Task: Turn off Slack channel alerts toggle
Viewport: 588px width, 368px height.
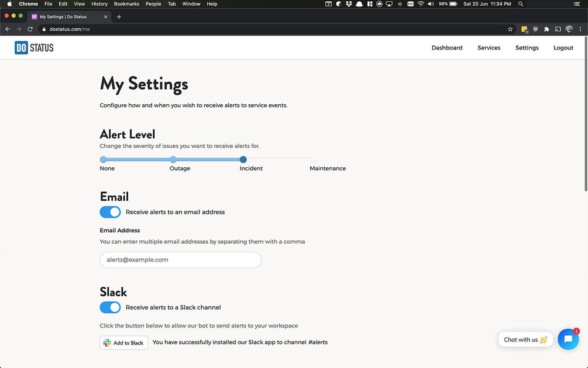Action: 110,307
